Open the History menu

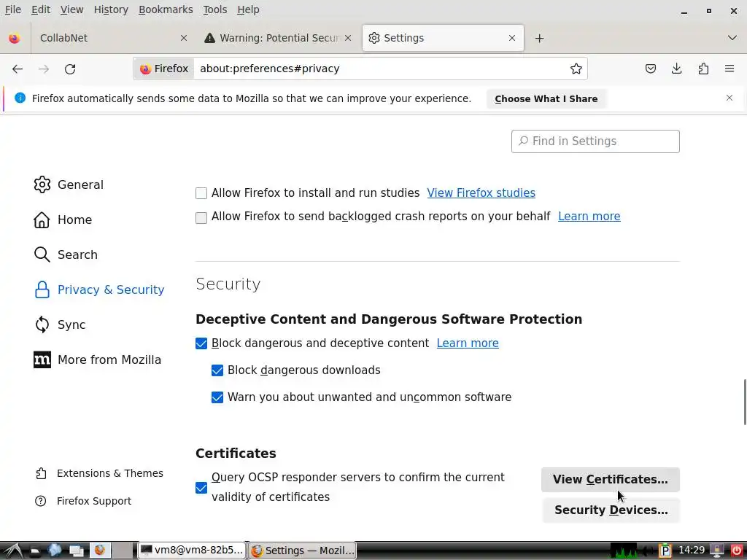click(x=111, y=9)
